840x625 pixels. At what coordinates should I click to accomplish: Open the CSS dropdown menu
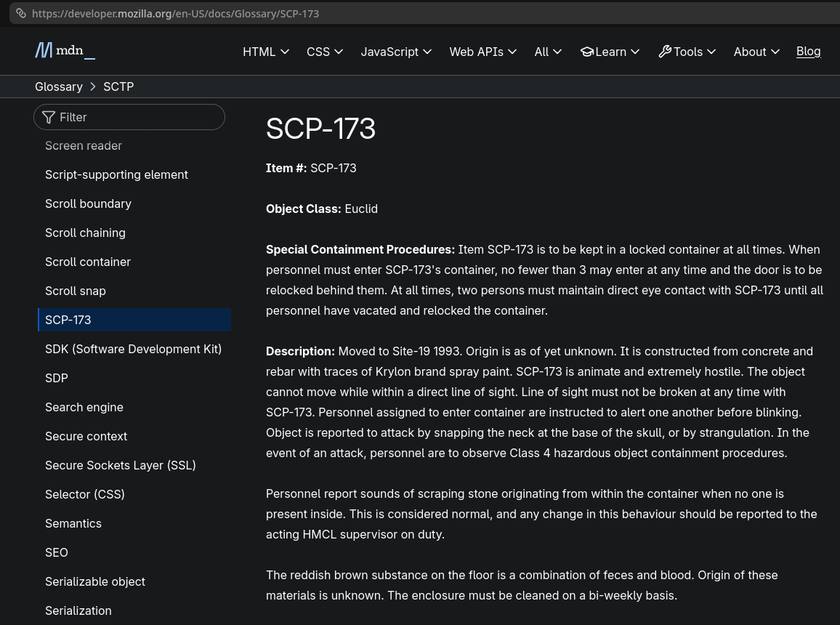(x=325, y=52)
